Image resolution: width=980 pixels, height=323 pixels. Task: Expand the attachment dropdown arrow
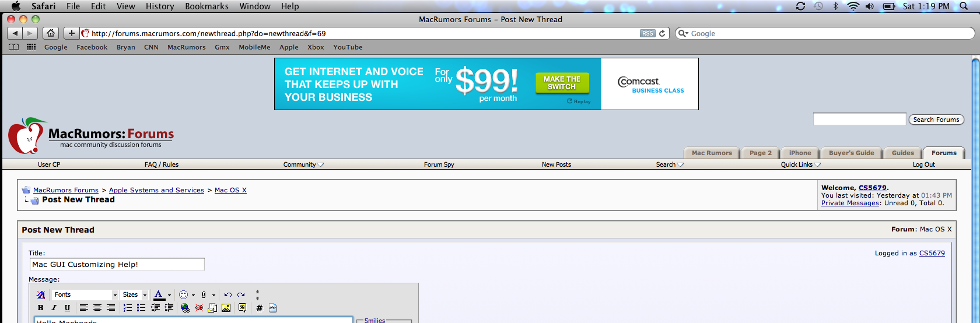point(213,296)
